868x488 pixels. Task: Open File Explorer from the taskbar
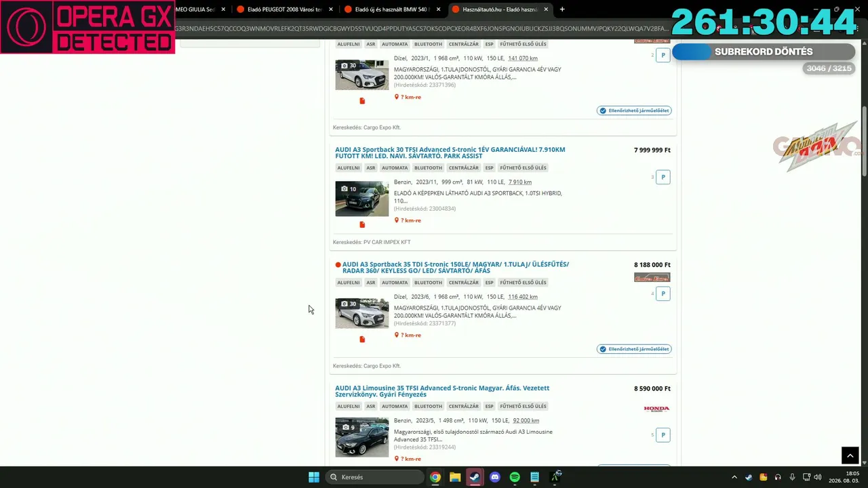coord(455,477)
